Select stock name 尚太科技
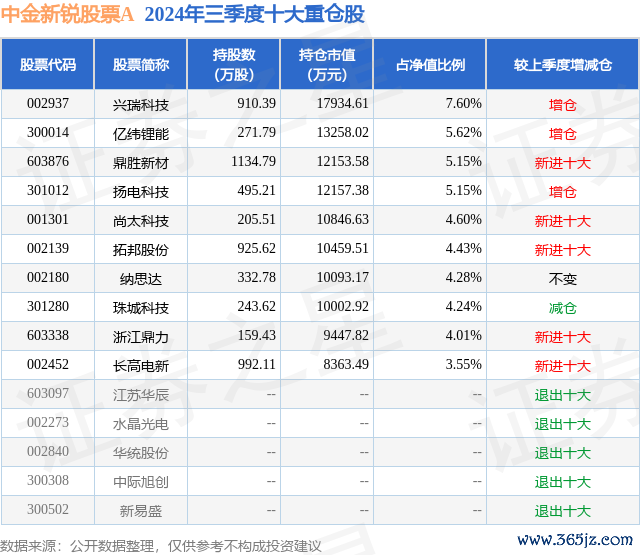 pos(141,221)
